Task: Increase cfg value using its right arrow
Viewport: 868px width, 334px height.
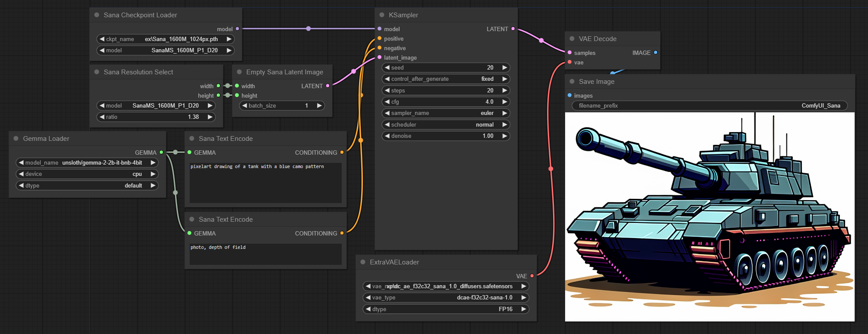Action: coord(504,102)
